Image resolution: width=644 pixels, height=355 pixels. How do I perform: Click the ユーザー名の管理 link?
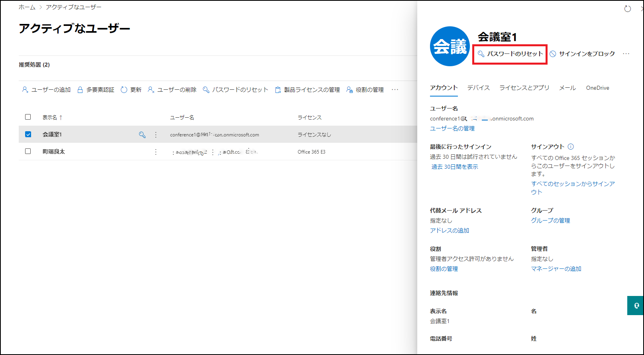(452, 128)
